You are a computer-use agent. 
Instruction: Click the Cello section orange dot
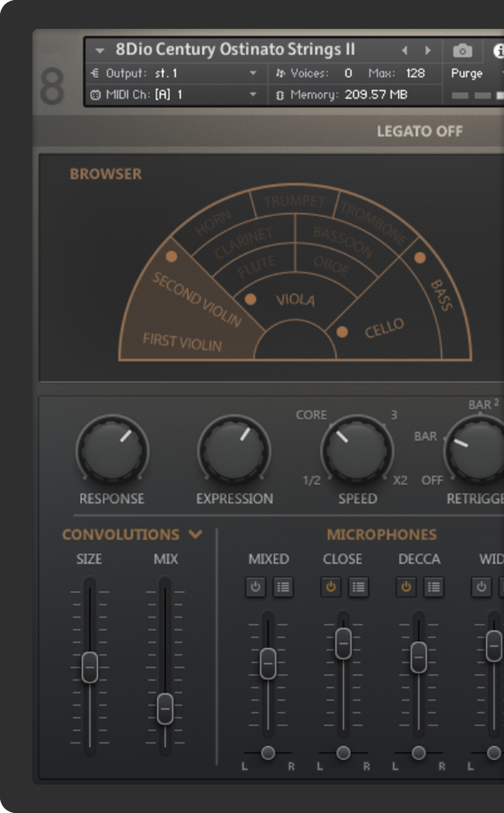tap(342, 332)
